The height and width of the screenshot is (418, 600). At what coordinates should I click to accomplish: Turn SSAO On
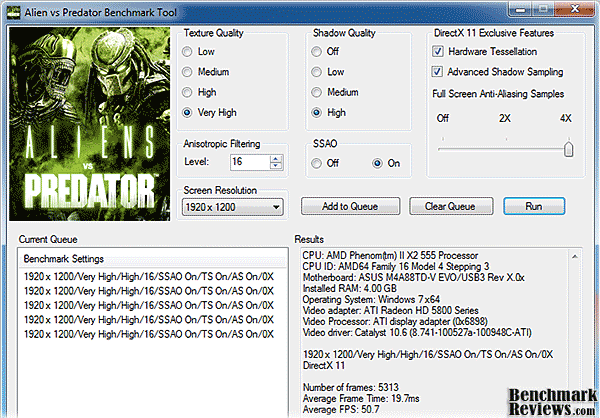click(x=377, y=163)
